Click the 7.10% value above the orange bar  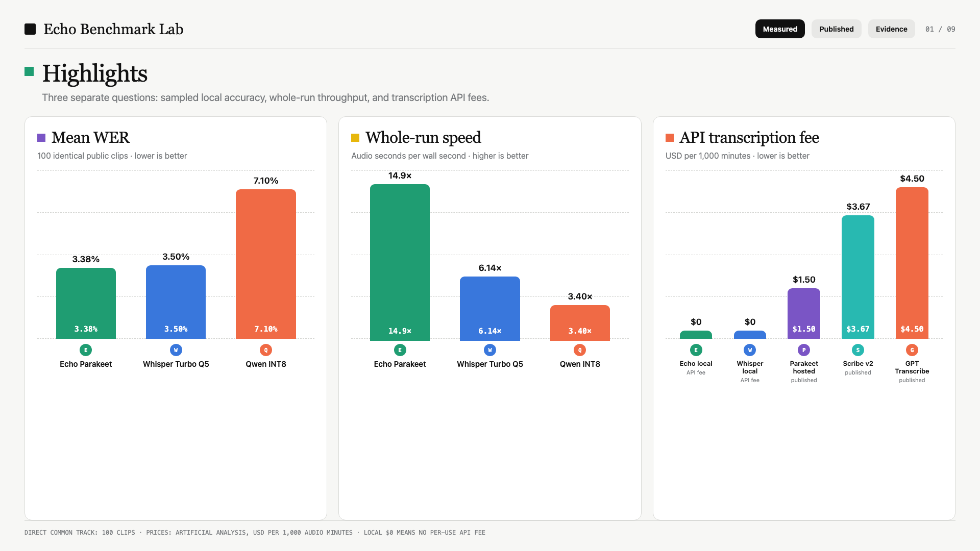(x=266, y=181)
